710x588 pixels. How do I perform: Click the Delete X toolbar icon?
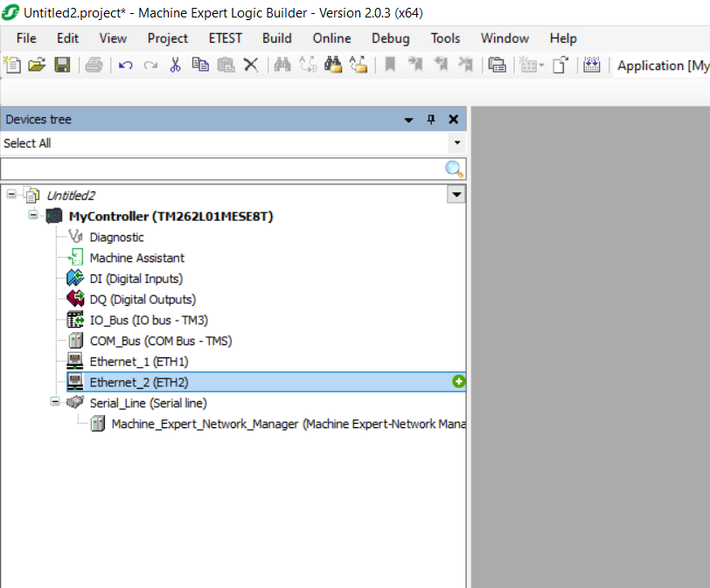click(x=251, y=65)
